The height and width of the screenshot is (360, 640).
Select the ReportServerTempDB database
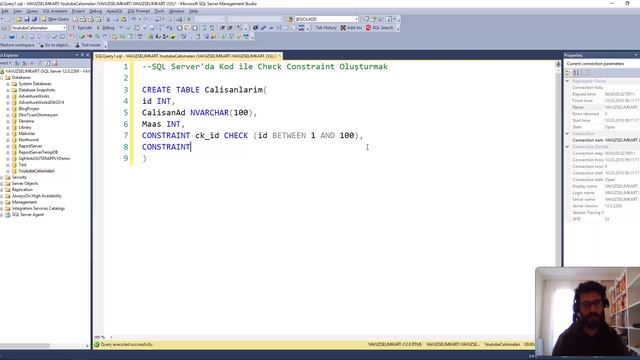[x=38, y=152]
